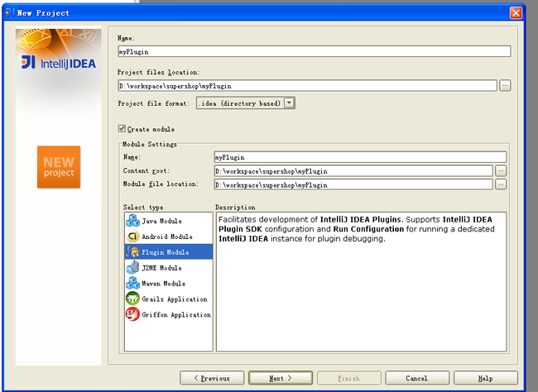Select Java Module type
This screenshot has width=538, height=392.
[169, 221]
